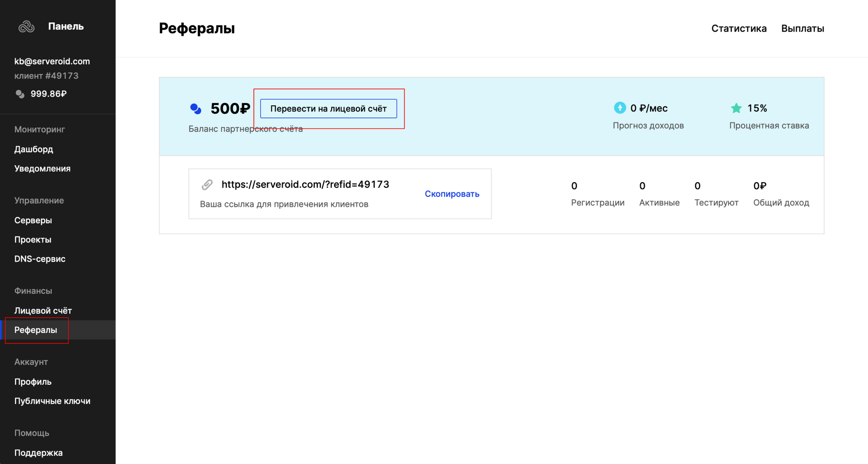Click the Помощь section header
This screenshot has height=464, width=868.
pyautogui.click(x=32, y=433)
